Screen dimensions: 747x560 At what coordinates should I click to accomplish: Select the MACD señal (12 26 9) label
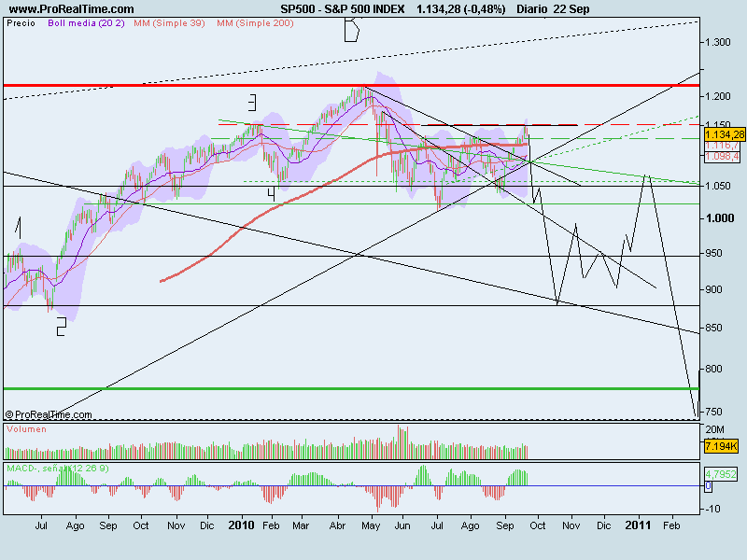coord(58,469)
